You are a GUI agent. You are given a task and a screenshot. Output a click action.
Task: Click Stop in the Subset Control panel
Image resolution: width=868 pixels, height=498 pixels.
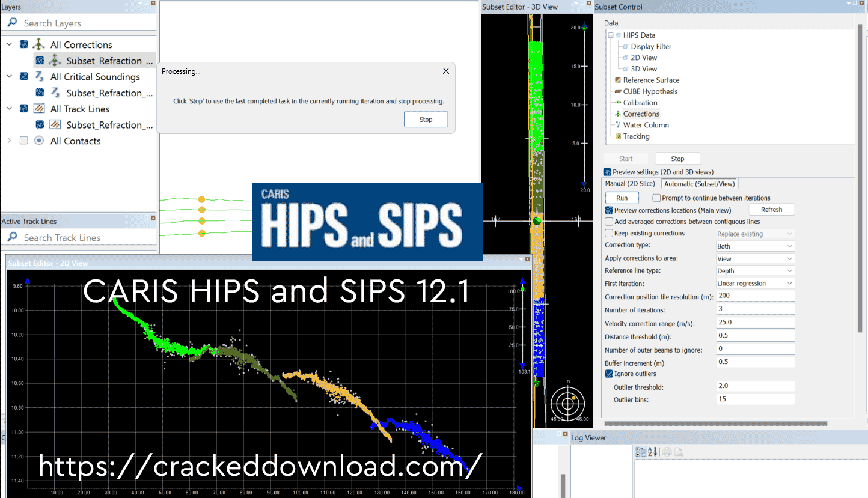coord(677,159)
